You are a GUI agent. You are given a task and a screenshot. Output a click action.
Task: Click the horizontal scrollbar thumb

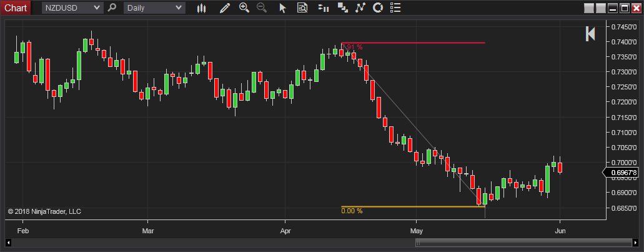pos(524,243)
